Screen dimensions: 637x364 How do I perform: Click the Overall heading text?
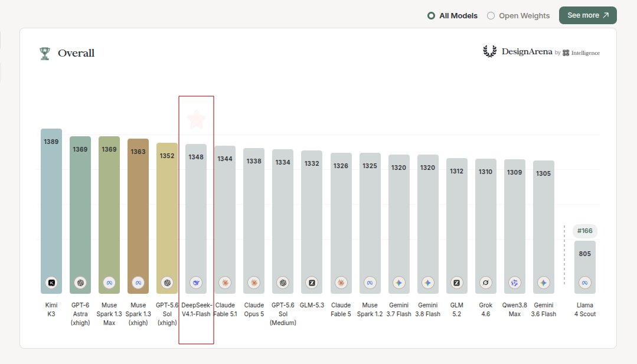tap(76, 53)
